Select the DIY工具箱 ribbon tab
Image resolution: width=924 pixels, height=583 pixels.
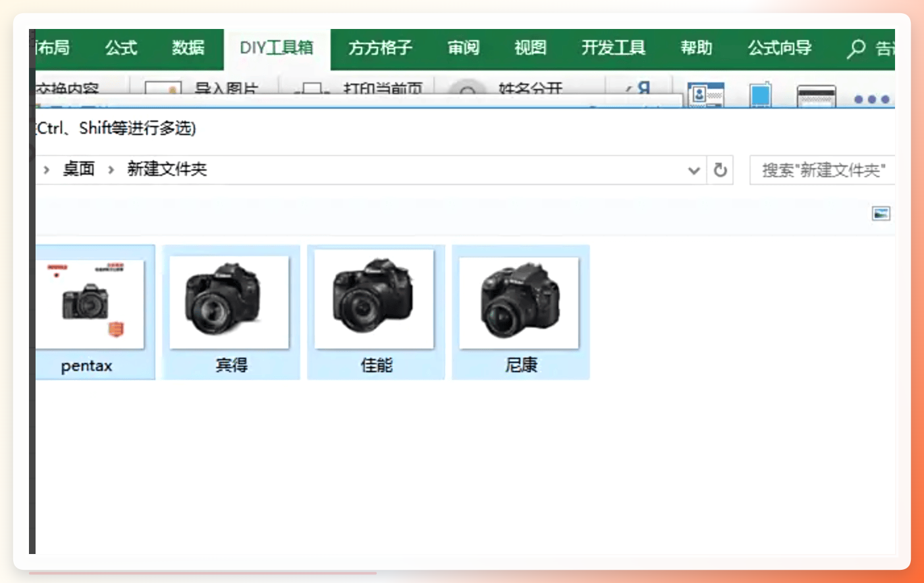pyautogui.click(x=277, y=48)
